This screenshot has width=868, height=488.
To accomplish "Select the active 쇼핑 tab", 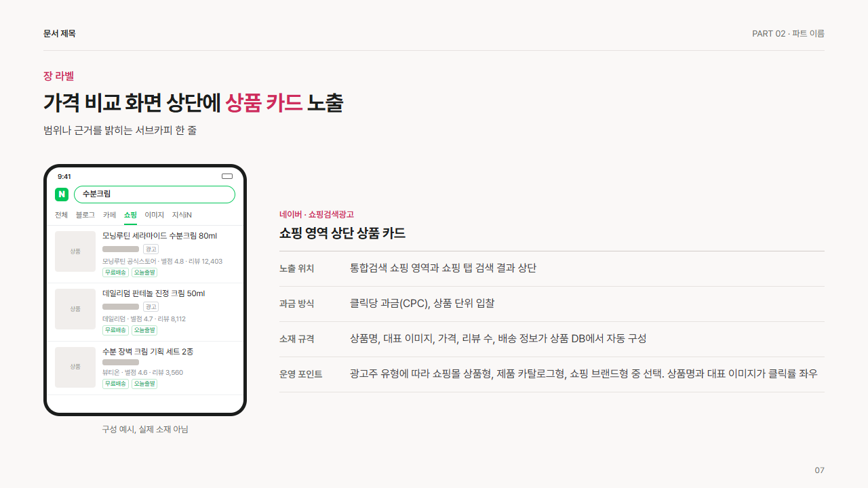I will 130,215.
